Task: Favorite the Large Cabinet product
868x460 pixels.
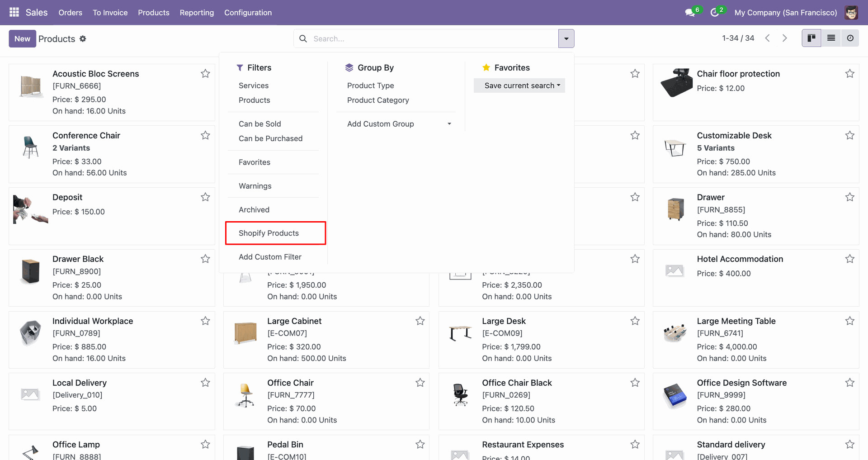Action: [x=420, y=321]
